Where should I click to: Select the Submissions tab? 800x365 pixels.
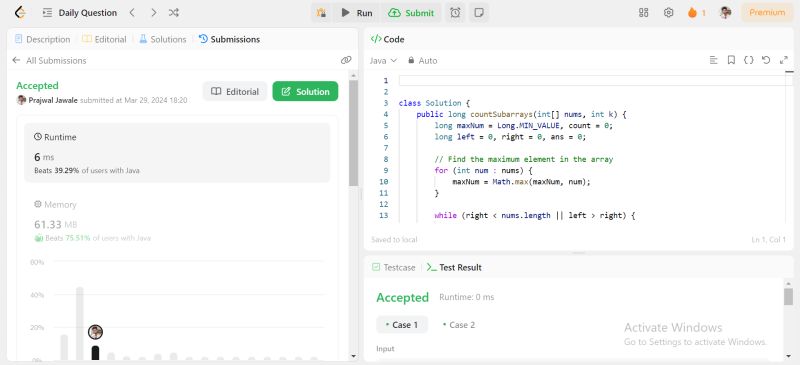pos(229,39)
